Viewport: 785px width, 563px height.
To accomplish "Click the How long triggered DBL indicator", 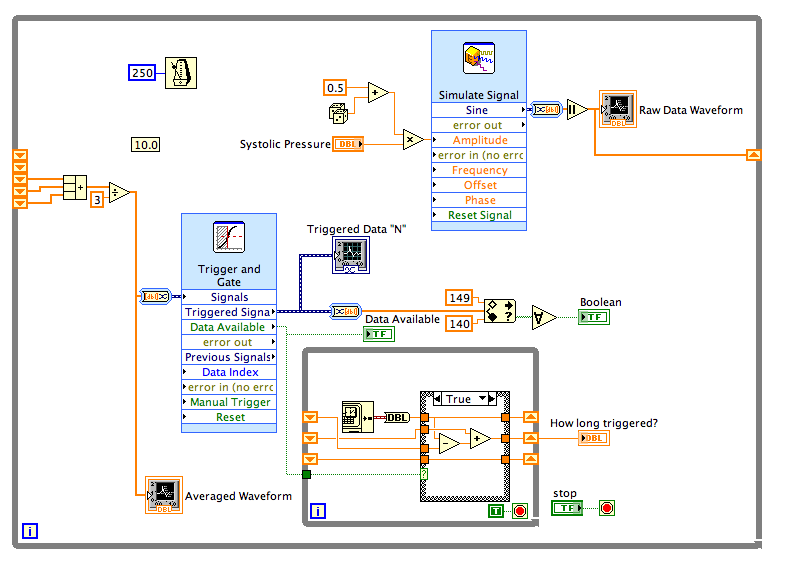I will [593, 438].
